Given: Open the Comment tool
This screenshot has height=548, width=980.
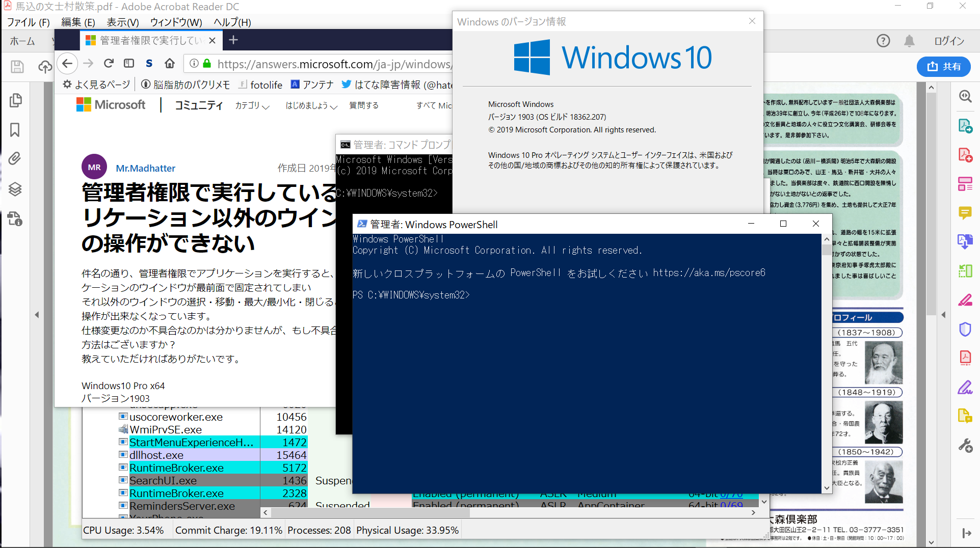Looking at the screenshot, I should tap(965, 212).
